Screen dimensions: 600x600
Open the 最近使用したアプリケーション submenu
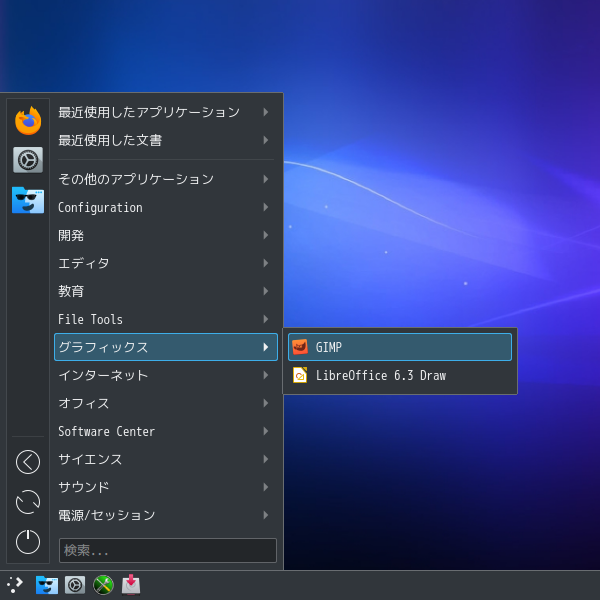[x=166, y=112]
